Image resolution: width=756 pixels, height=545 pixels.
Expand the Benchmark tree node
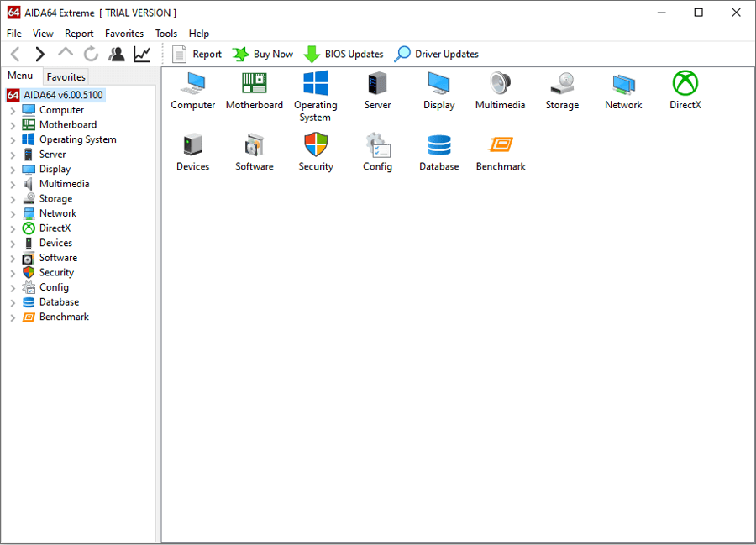point(13,317)
